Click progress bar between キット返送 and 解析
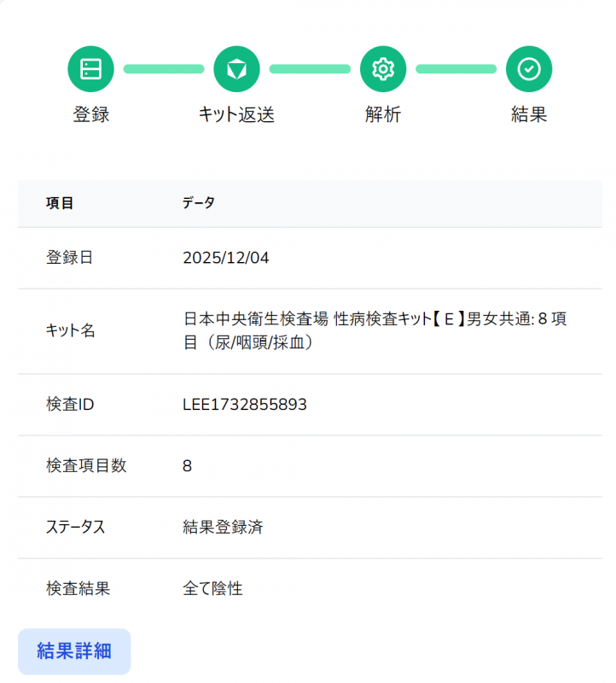Screen dimensions: 616x683 (x=310, y=69)
